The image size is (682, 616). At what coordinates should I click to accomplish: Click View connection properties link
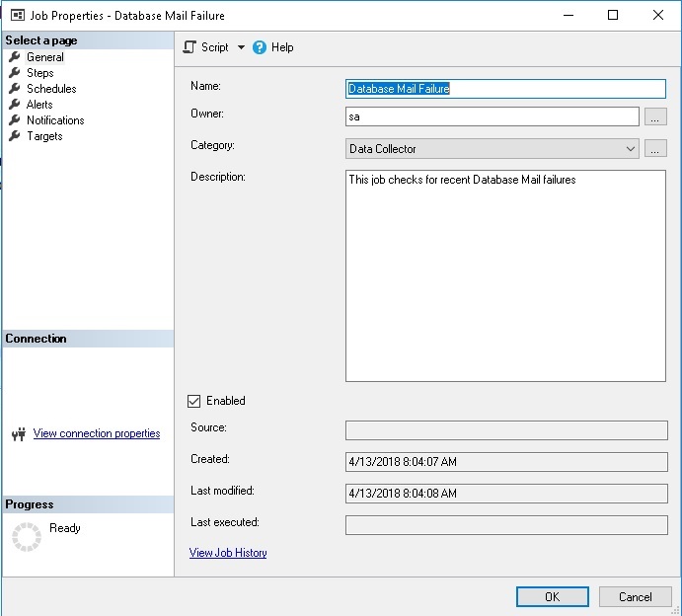pos(97,433)
